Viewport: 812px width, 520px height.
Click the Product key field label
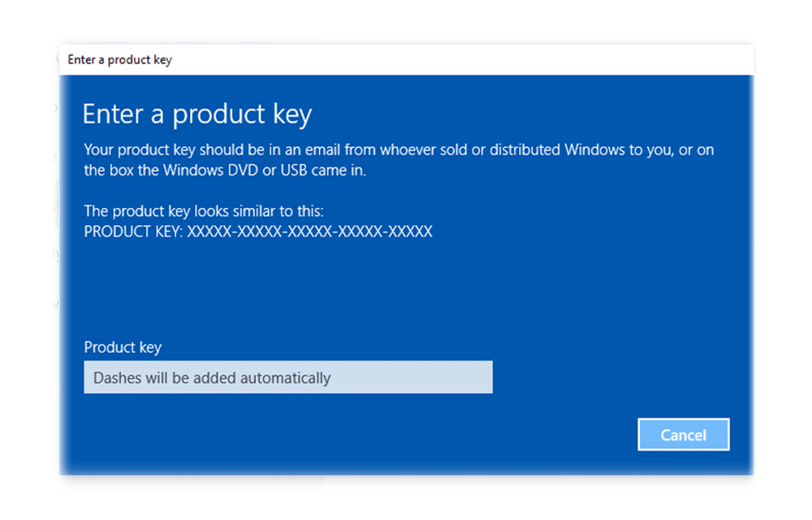(123, 347)
